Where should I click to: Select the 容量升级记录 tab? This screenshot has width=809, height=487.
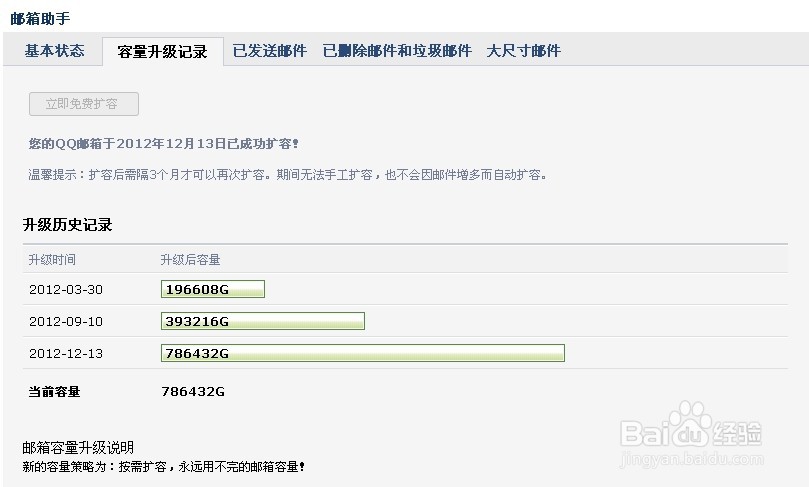tap(162, 52)
